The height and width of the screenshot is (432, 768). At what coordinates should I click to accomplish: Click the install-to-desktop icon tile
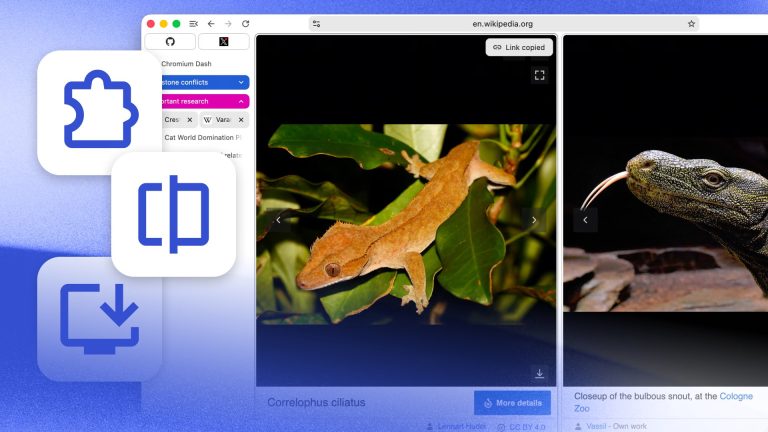(99, 319)
